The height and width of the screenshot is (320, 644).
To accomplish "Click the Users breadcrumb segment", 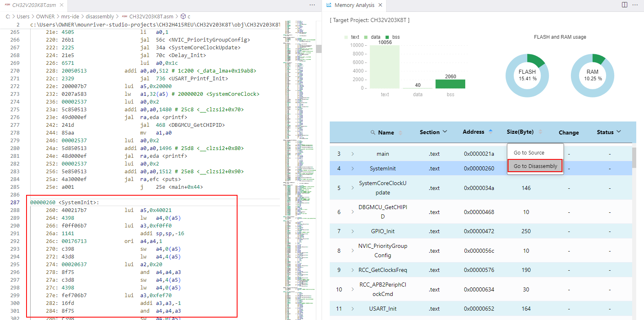I will [23, 17].
